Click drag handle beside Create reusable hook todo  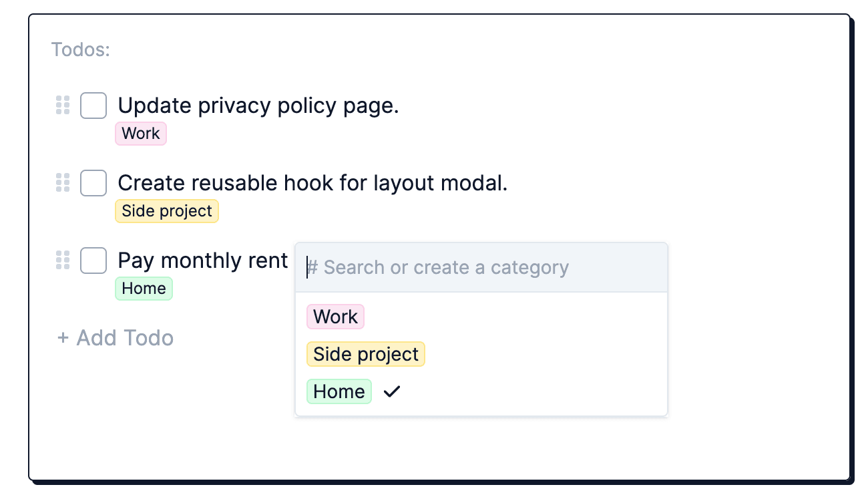click(x=63, y=183)
